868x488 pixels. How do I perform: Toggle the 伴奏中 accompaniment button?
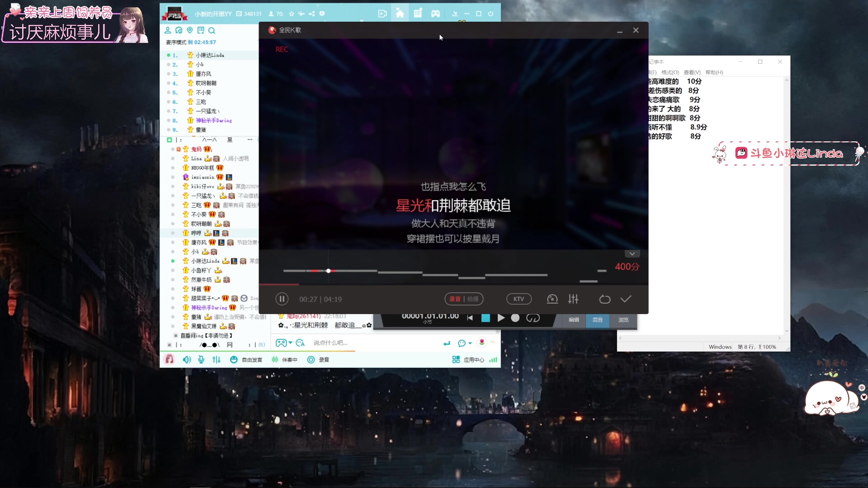click(284, 360)
